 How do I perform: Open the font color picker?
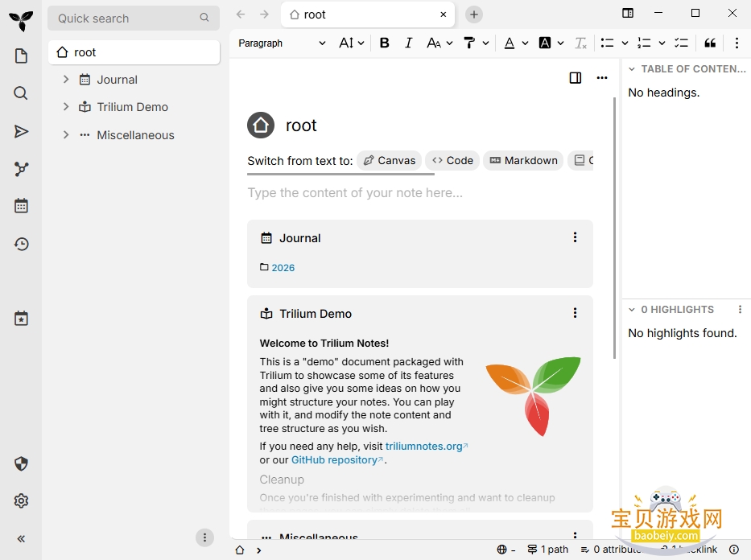click(510, 43)
